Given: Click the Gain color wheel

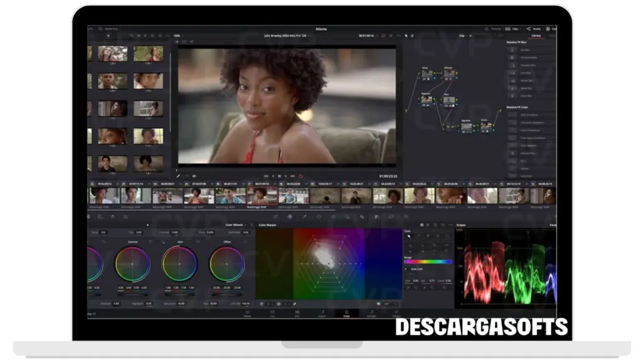Looking at the screenshot, I should pyautogui.click(x=179, y=264).
